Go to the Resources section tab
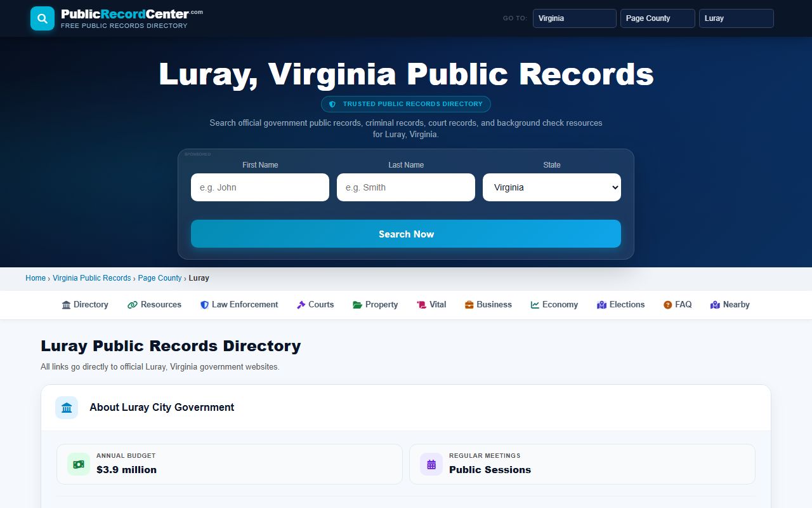The width and height of the screenshot is (812, 508). point(155,305)
